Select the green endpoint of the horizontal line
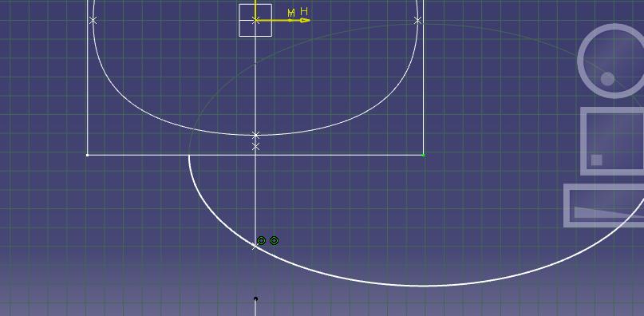The width and height of the screenshot is (644, 316). pos(424,155)
